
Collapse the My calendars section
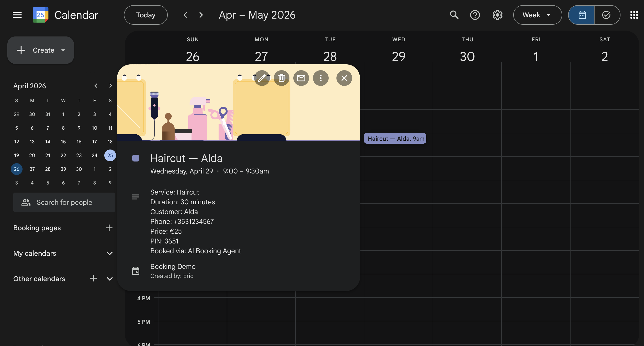[109, 253]
